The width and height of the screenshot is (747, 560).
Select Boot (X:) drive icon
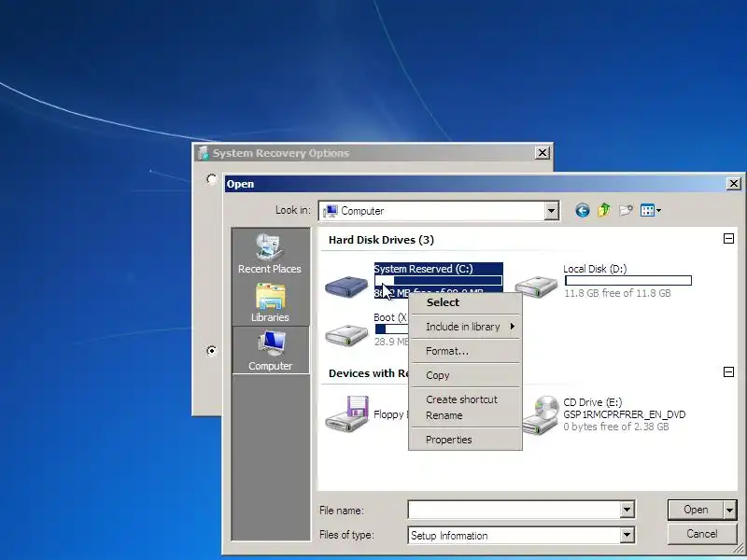[x=346, y=335]
